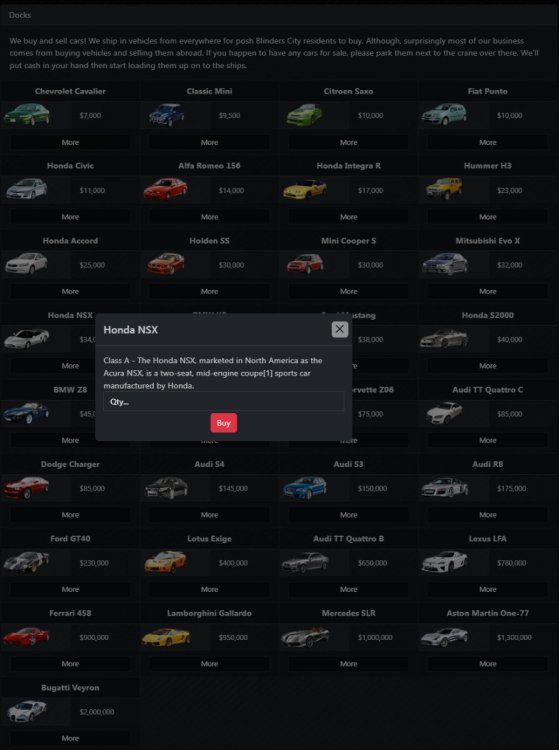The image size is (559, 750).
Task: Click the blue BMW Z8 car image
Action: (x=26, y=413)
